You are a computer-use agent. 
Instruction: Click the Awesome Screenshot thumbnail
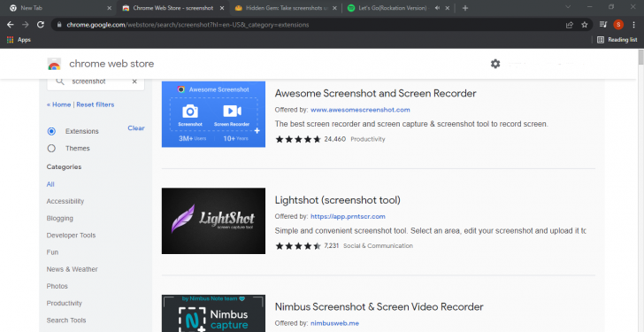click(x=213, y=114)
